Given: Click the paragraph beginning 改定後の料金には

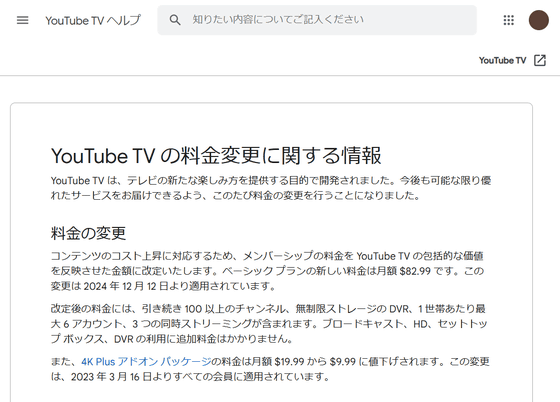Looking at the screenshot, I should point(269,324).
